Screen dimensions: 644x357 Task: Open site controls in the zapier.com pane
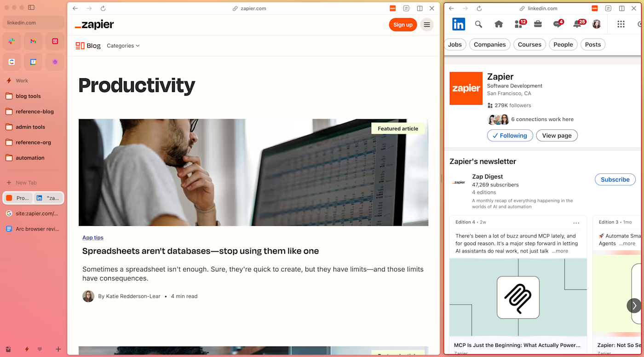click(406, 8)
